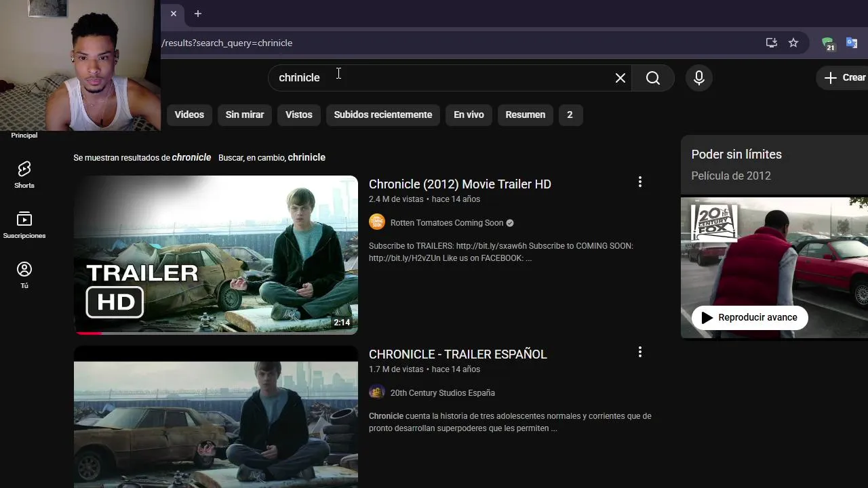Open Chronicle (2012) Movie Trailer HD thumbnail
The width and height of the screenshot is (868, 488).
click(x=216, y=255)
